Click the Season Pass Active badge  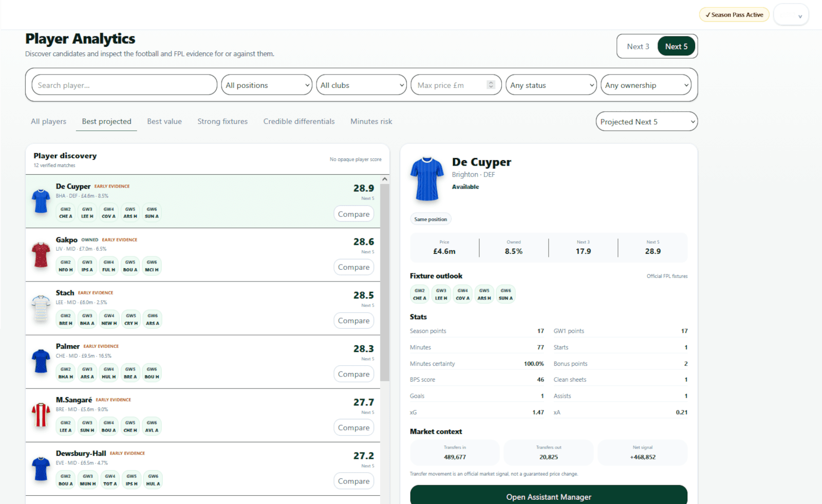[x=734, y=14]
